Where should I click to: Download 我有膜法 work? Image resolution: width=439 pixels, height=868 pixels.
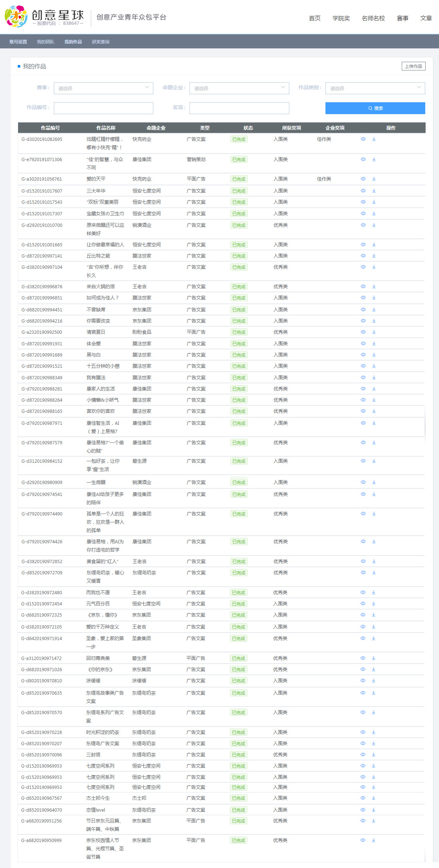(x=374, y=377)
